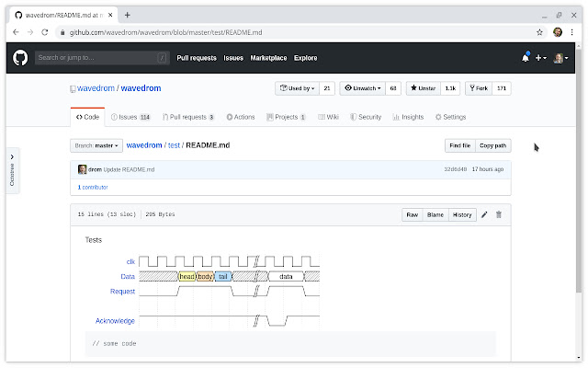Click the wavedrom owner link

[x=96, y=88]
